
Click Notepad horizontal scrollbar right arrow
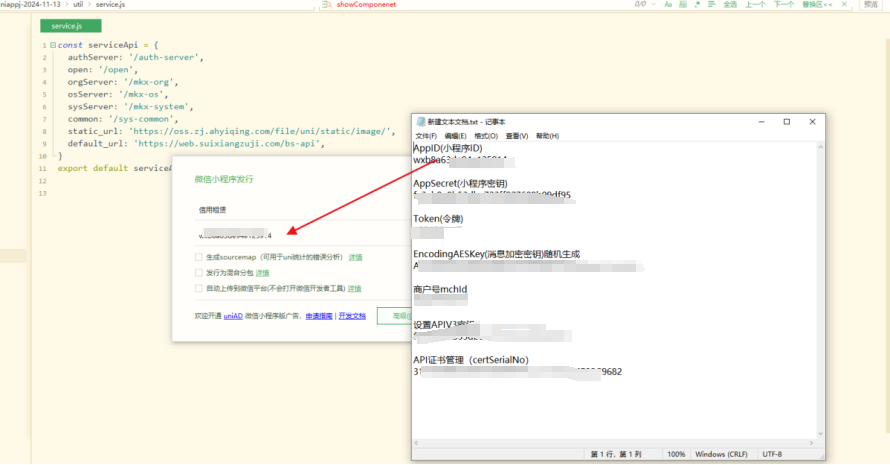(x=811, y=443)
